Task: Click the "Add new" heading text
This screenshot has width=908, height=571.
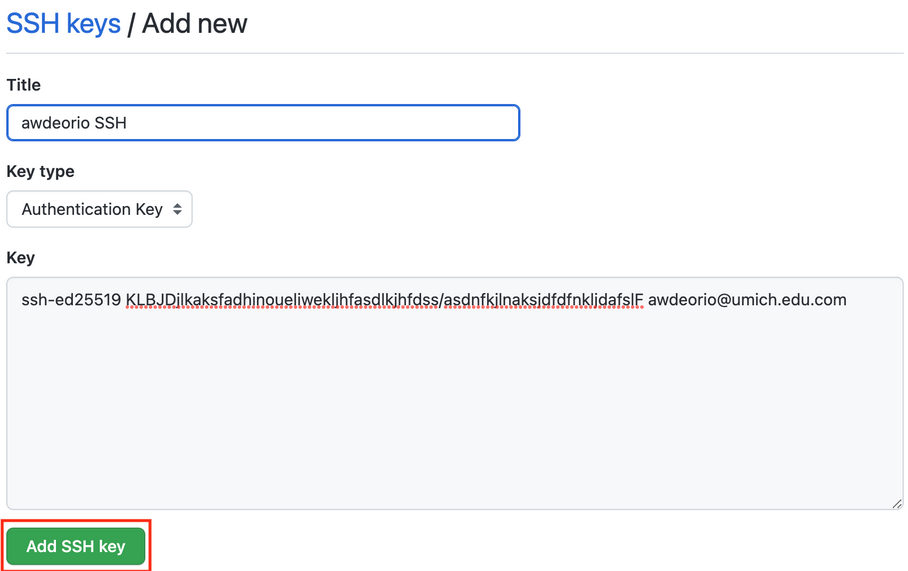Action: click(194, 23)
